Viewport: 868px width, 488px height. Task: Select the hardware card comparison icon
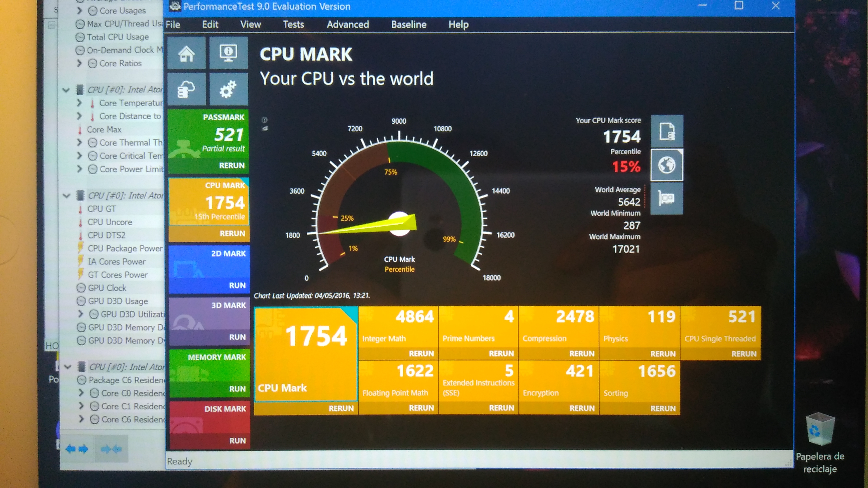[x=667, y=198]
